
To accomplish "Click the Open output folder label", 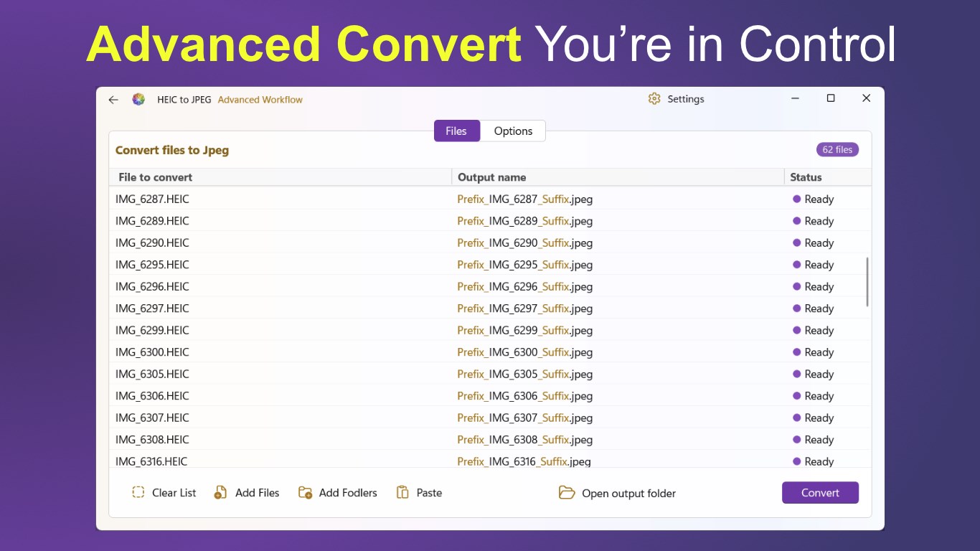I will tap(628, 493).
